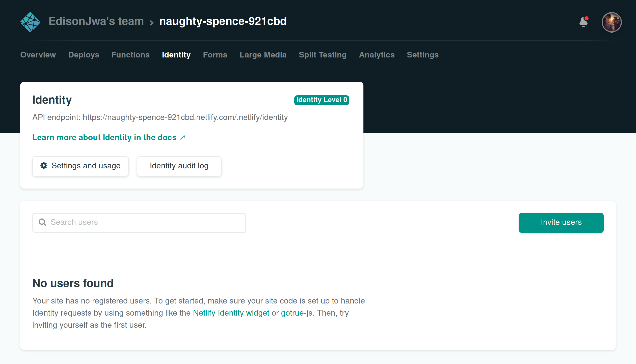The width and height of the screenshot is (636, 364).
Task: Click the breadcrumb chevron after team name
Action: (x=152, y=23)
